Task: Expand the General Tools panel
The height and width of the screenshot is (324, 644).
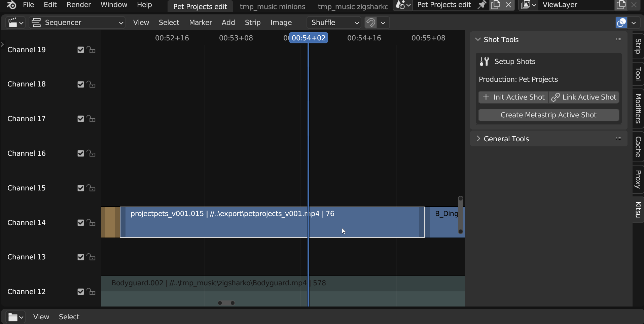Action: tap(478, 139)
